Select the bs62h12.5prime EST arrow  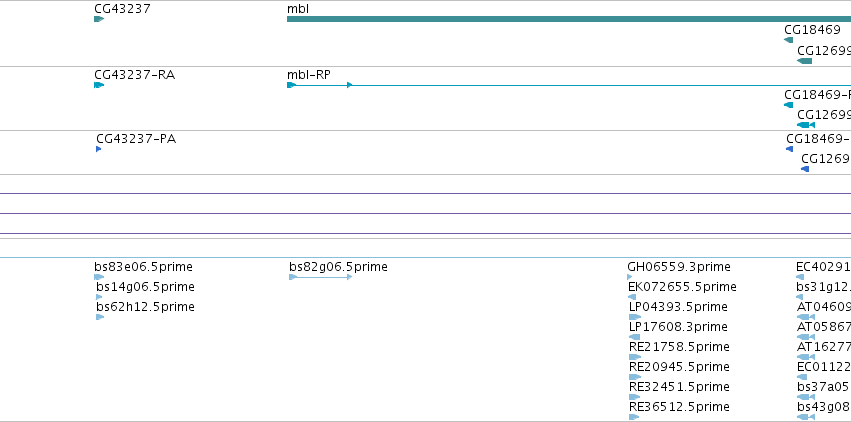click(x=100, y=317)
